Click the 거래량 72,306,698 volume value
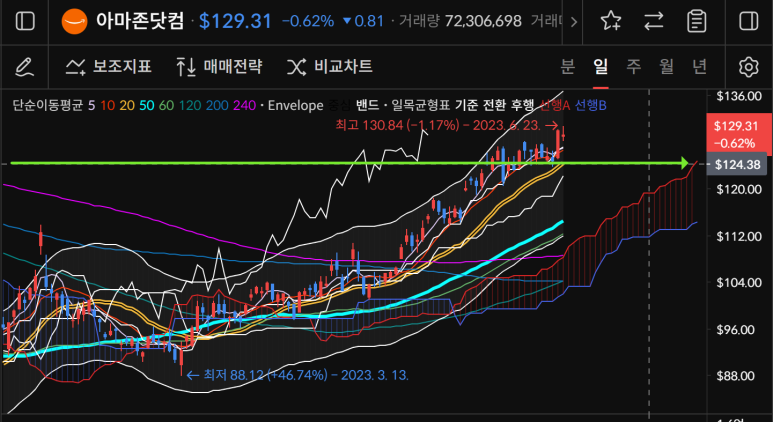Viewport: 773px width, 422px height. click(x=460, y=21)
